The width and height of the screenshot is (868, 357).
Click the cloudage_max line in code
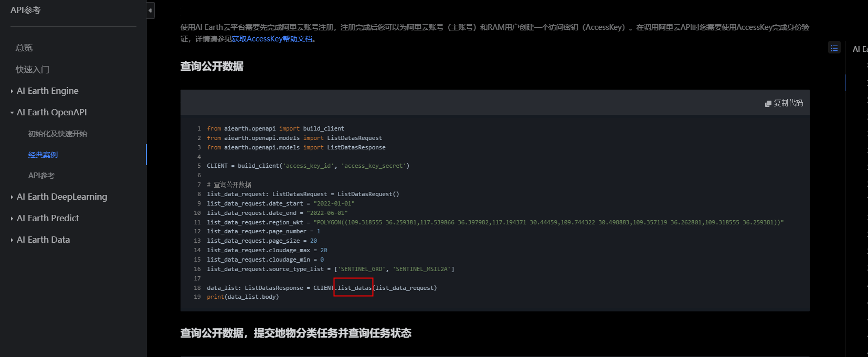click(x=267, y=250)
